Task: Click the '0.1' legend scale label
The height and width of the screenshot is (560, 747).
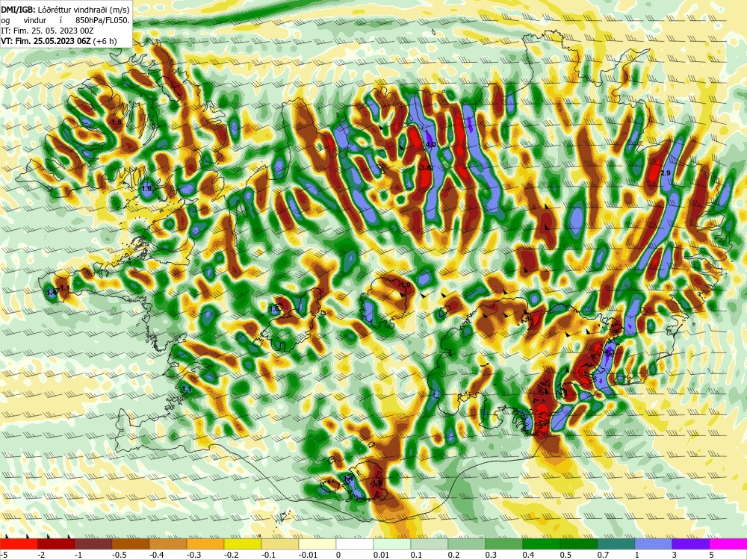Action: (416, 555)
